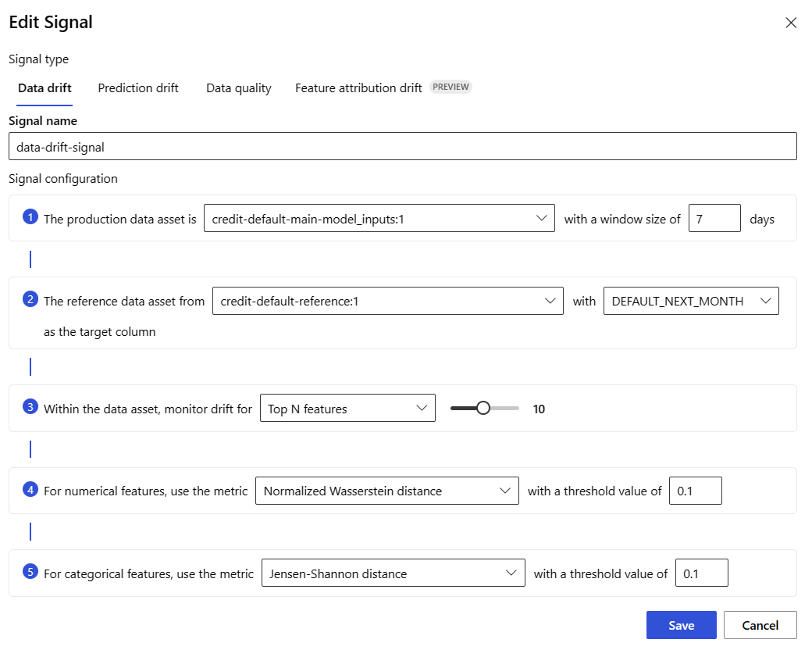The height and width of the screenshot is (668, 812).
Task: Switch to the Data quality tab
Action: click(239, 88)
